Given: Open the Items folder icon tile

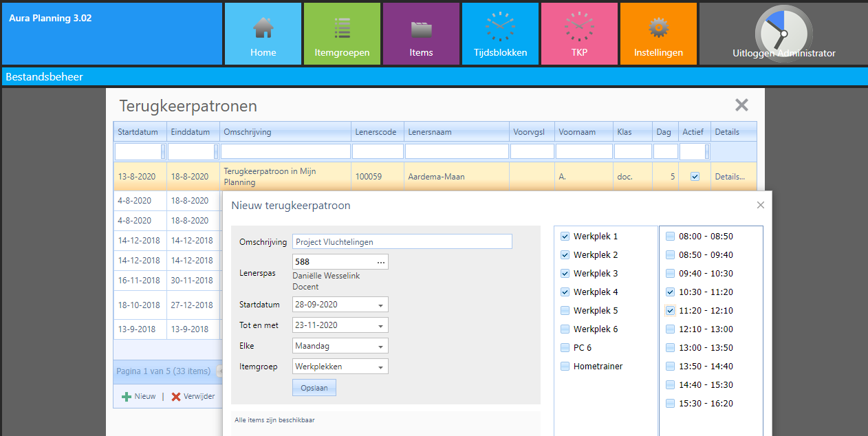Looking at the screenshot, I should pos(421,34).
